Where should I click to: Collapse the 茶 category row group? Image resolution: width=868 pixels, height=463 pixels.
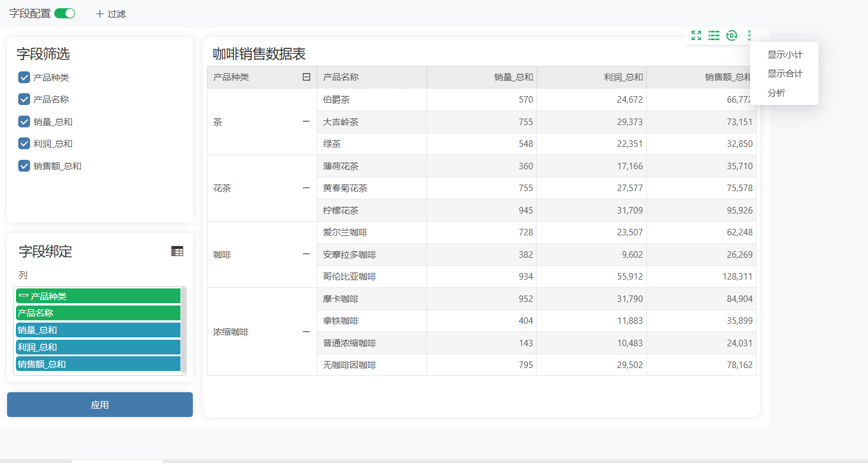[306, 122]
